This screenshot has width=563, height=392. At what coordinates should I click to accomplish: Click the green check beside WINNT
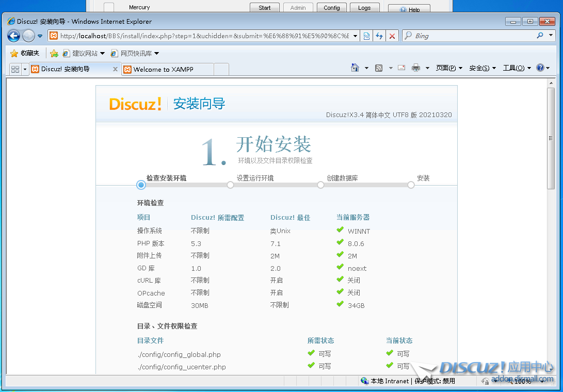[x=340, y=230]
